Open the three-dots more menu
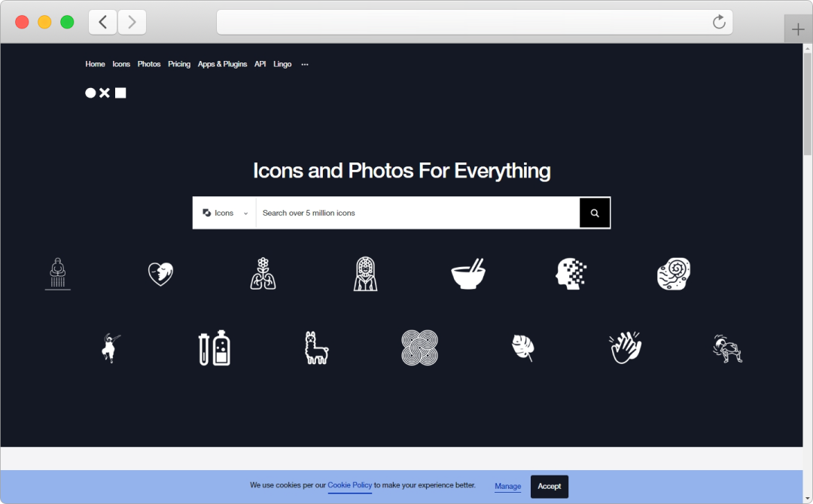Screen dimensions: 813x504 click(305, 64)
